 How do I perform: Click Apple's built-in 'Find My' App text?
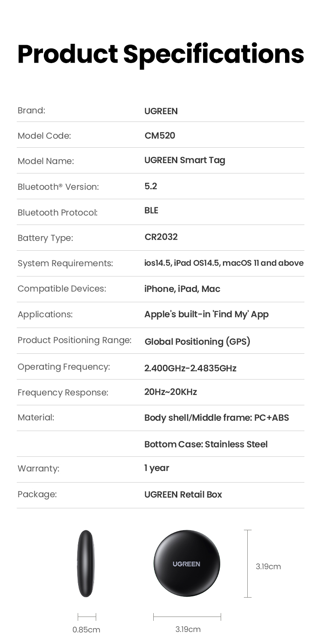tap(207, 315)
